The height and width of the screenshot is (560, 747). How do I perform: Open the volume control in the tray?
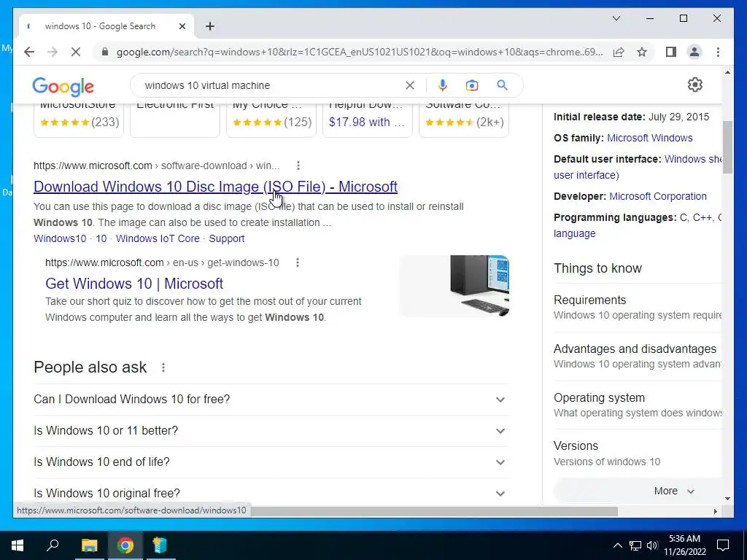click(652, 545)
